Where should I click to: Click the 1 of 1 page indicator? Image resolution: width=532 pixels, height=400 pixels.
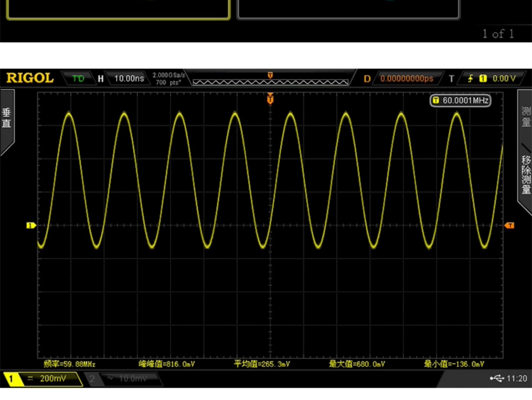point(498,34)
